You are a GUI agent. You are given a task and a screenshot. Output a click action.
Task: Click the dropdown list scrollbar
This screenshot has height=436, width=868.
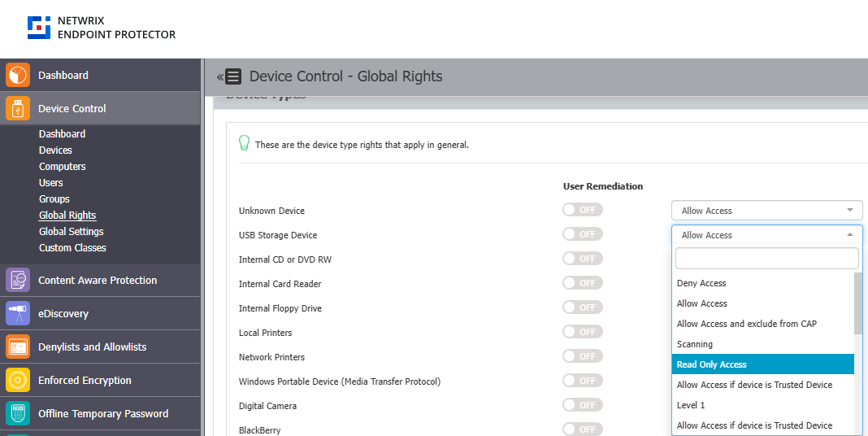(858, 303)
